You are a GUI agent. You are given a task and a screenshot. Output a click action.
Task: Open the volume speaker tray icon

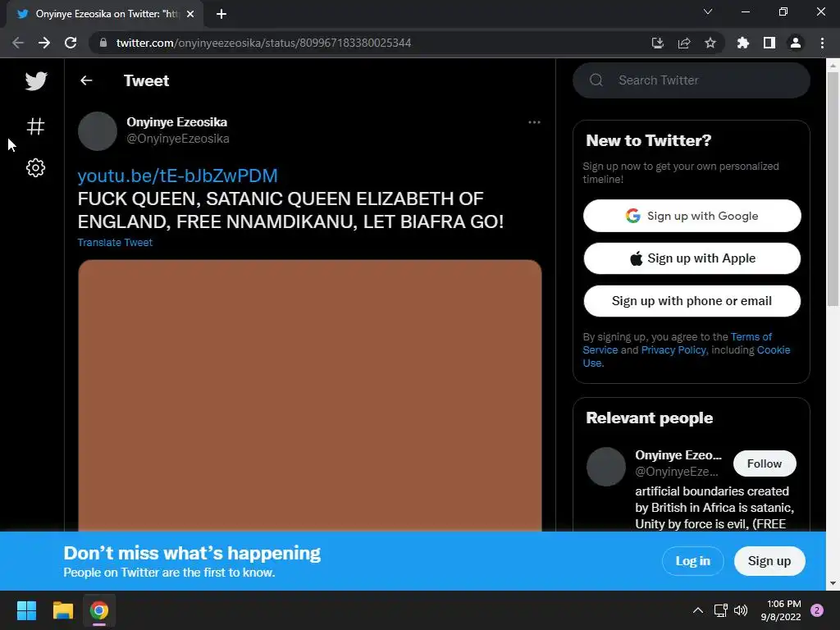741,610
